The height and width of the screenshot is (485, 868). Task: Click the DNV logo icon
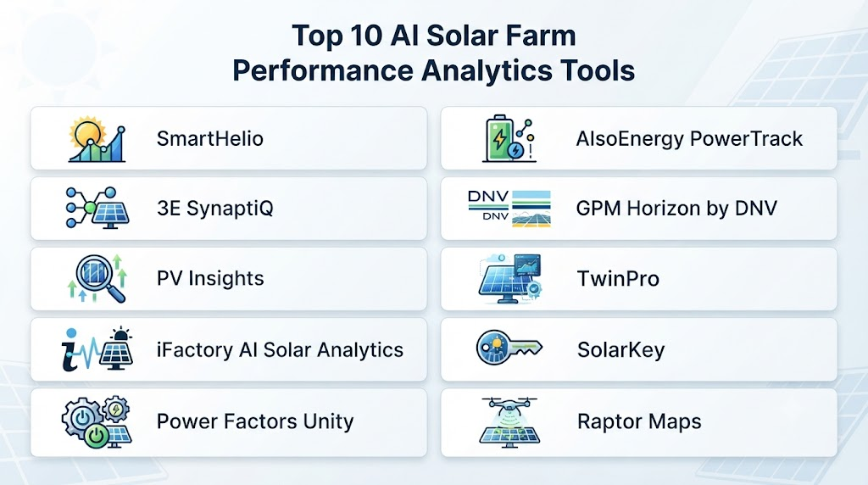click(509, 209)
